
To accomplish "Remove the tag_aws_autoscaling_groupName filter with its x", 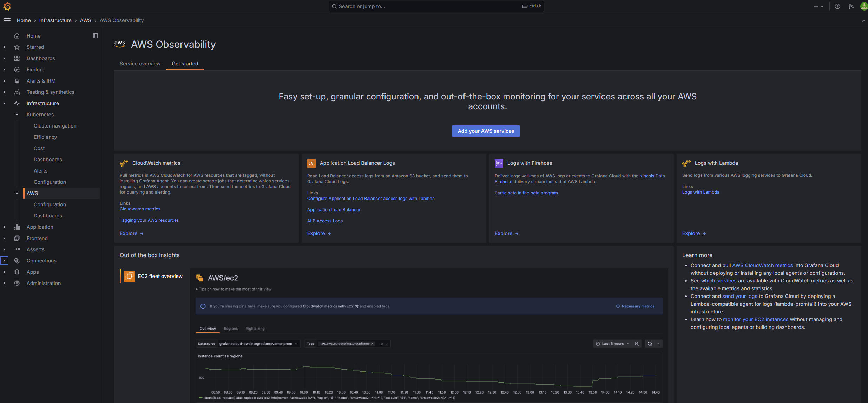I will tap(373, 344).
